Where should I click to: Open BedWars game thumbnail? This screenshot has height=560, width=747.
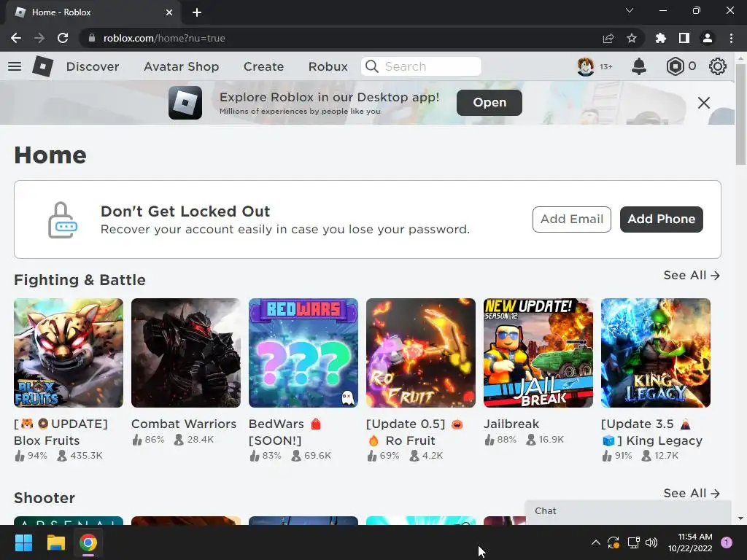[x=303, y=353]
